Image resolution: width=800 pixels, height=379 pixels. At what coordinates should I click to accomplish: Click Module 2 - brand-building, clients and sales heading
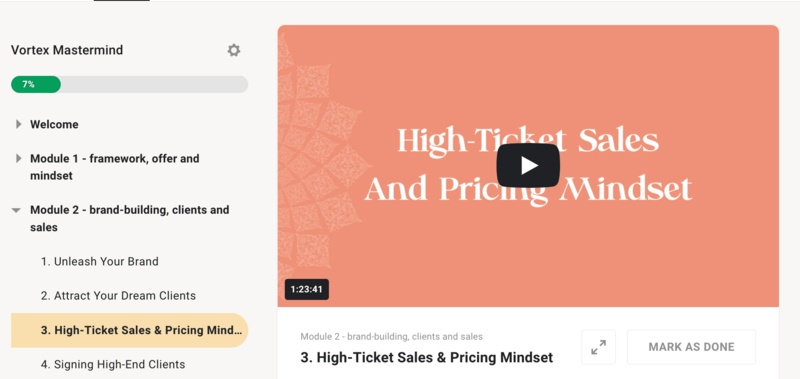pyautogui.click(x=130, y=218)
